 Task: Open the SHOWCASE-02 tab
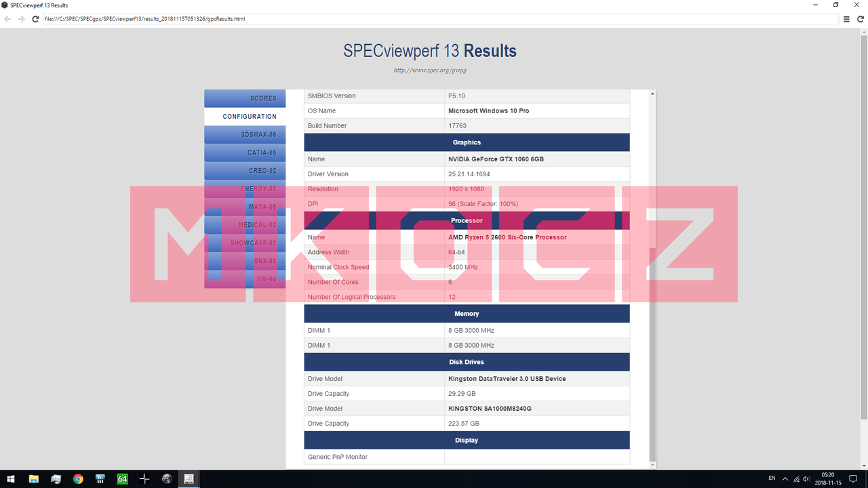pos(245,243)
